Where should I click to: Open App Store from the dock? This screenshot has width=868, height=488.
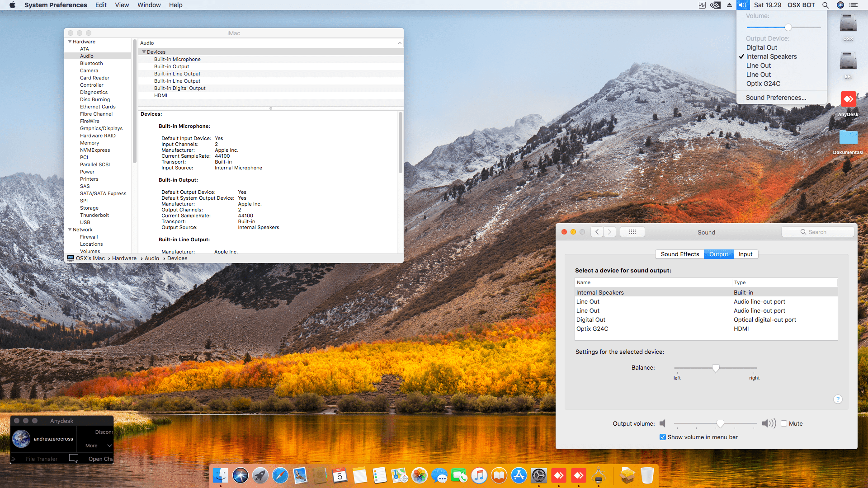[519, 475]
